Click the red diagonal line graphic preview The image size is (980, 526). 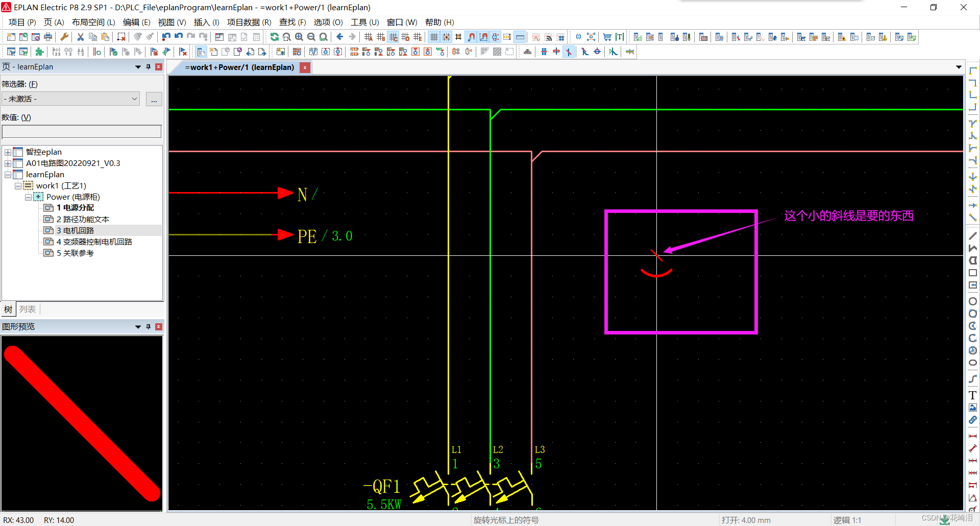pyautogui.click(x=82, y=423)
